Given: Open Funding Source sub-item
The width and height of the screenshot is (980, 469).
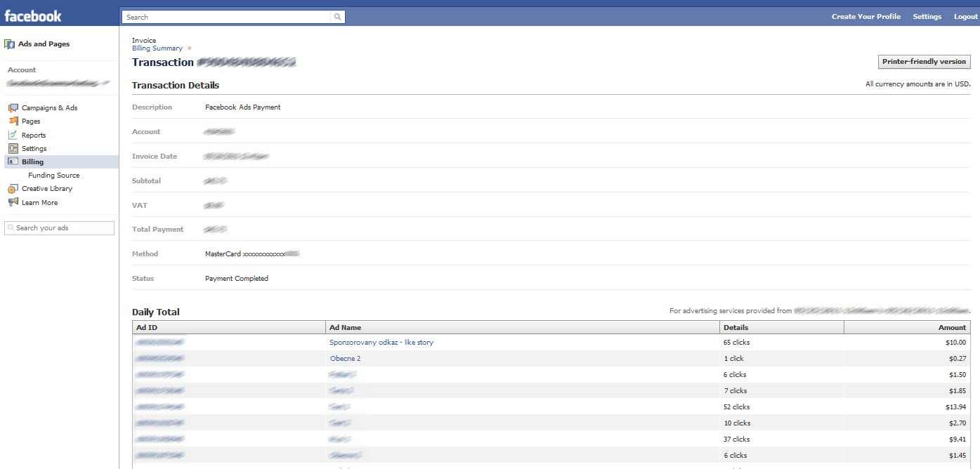Looking at the screenshot, I should click(x=54, y=176).
